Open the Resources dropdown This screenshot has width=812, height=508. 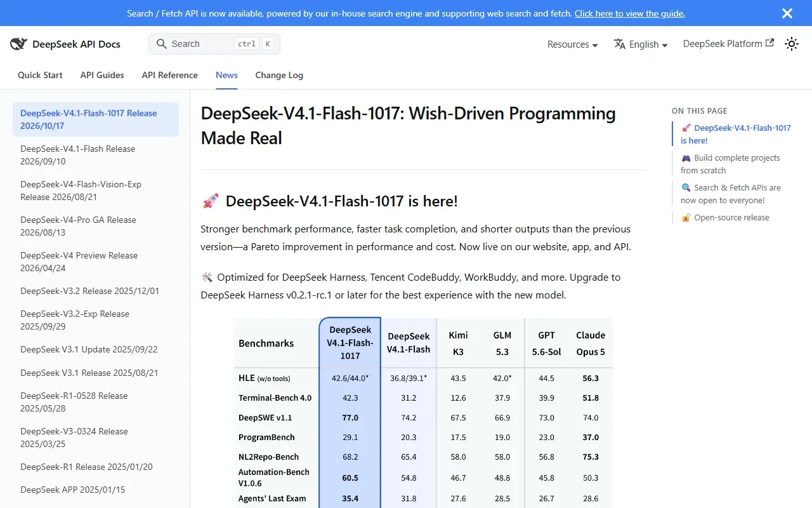point(573,44)
